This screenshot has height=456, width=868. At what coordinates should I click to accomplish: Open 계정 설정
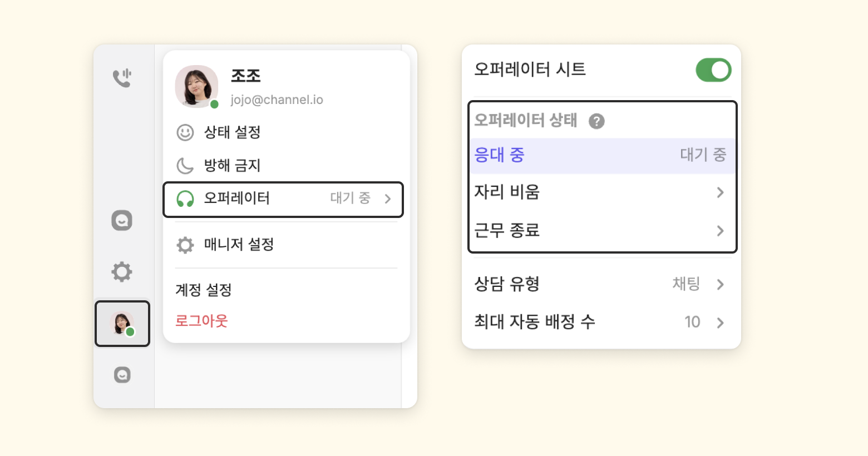204,290
